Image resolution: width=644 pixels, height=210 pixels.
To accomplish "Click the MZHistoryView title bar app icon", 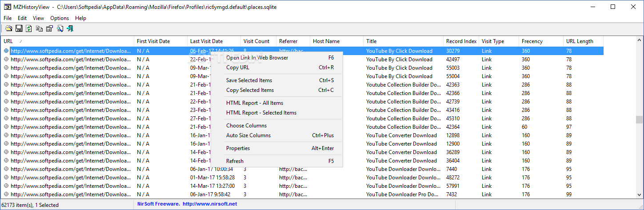I will pos(8,7).
